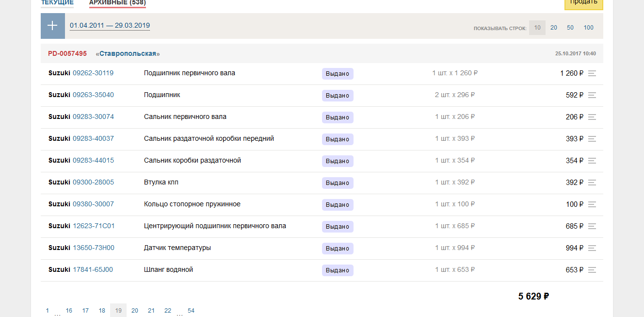The width and height of the screenshot is (644, 317).
Task: Click the text Втулка кпп
Action: pyautogui.click(x=161, y=183)
